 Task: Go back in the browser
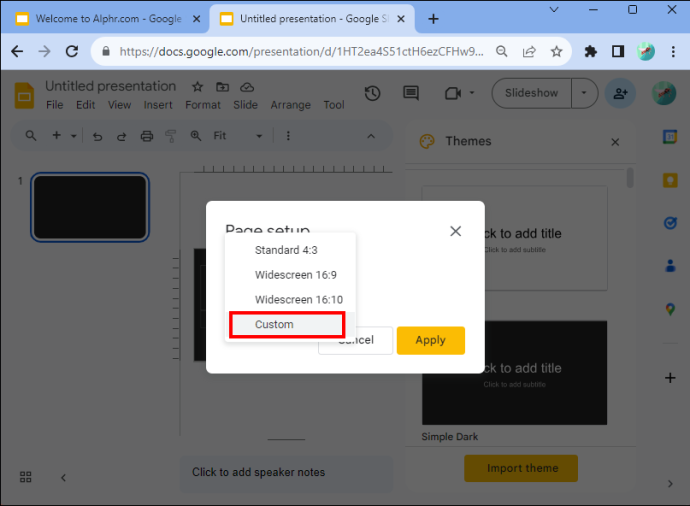(x=17, y=51)
